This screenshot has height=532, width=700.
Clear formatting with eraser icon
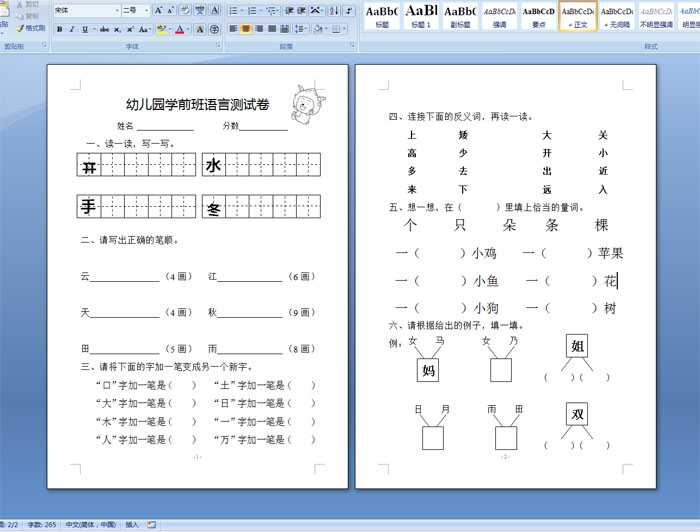pos(186,10)
